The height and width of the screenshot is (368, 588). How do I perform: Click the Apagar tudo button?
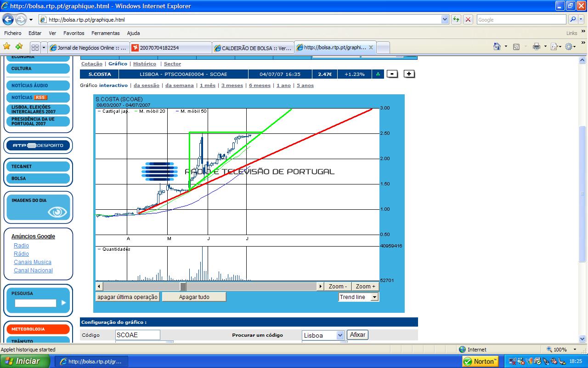194,297
